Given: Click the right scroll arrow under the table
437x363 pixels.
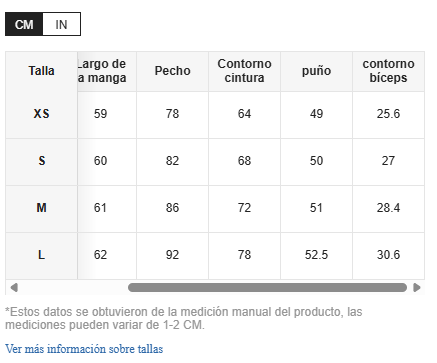Looking at the screenshot, I should coord(417,287).
